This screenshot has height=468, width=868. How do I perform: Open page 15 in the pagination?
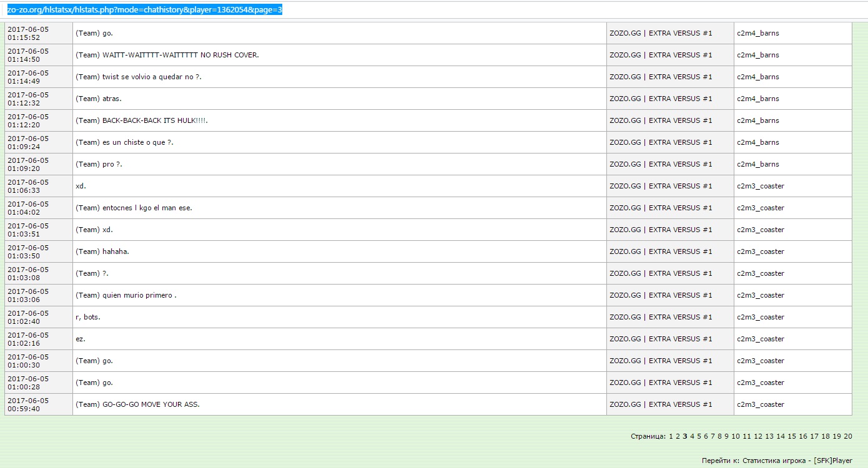click(x=792, y=437)
